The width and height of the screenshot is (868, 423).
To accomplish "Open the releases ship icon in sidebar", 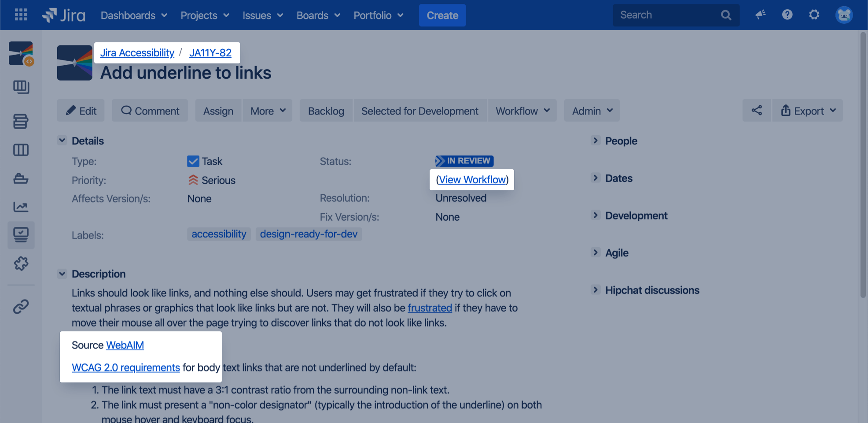I will coord(21,178).
